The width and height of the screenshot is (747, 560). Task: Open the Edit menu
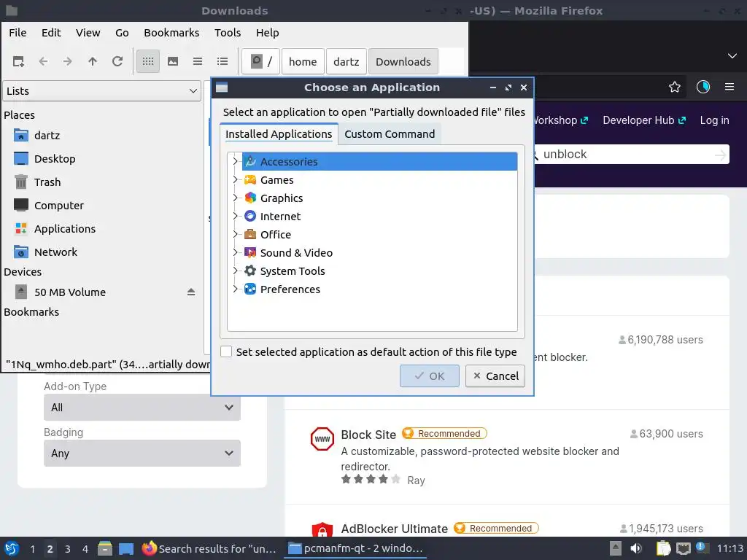point(51,32)
